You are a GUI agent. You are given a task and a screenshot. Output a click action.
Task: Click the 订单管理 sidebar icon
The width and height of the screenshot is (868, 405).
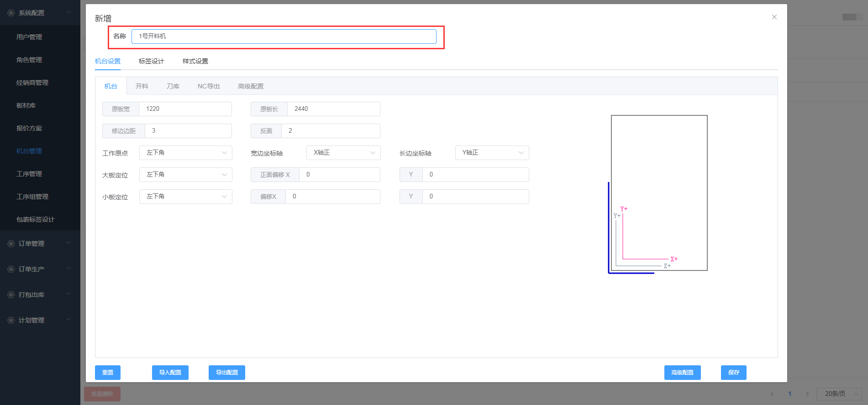click(x=11, y=244)
